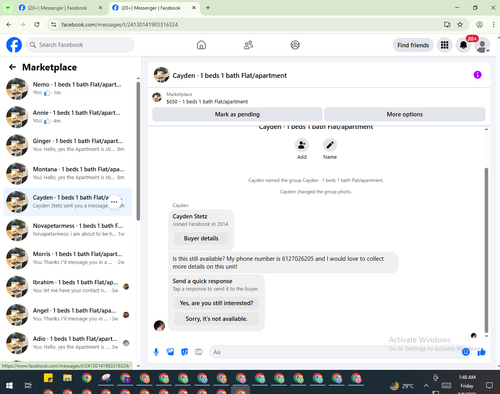View Buyer details for Cayden Stetz
The width and height of the screenshot is (500, 394).
[201, 238]
